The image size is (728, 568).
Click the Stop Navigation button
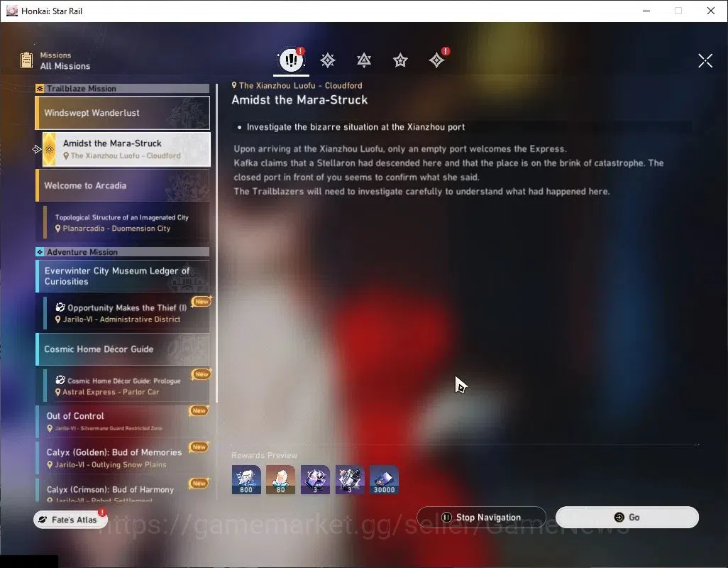point(482,518)
